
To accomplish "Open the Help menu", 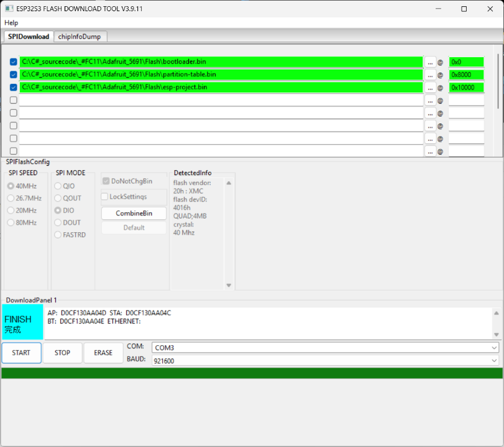I will [x=11, y=23].
